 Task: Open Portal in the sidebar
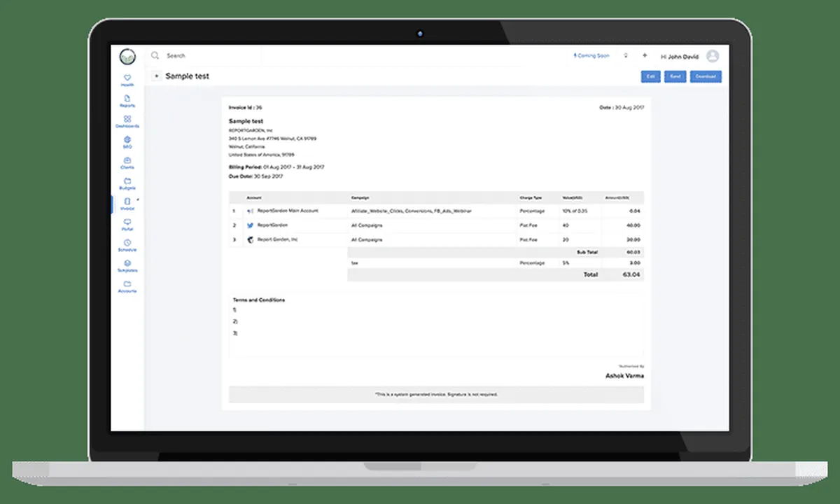tap(127, 225)
